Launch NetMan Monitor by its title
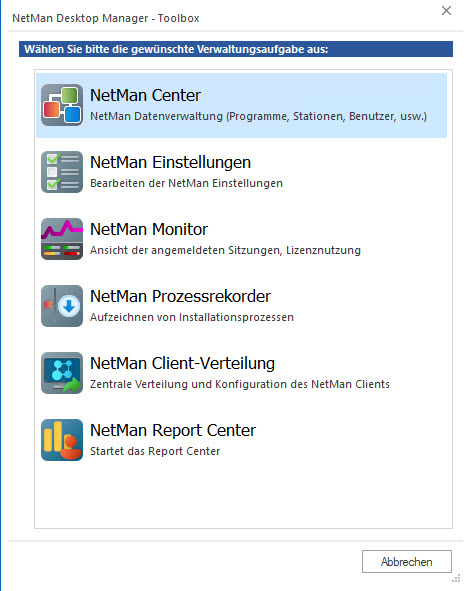Screen dimensions: 469x591 pyautogui.click(x=149, y=229)
